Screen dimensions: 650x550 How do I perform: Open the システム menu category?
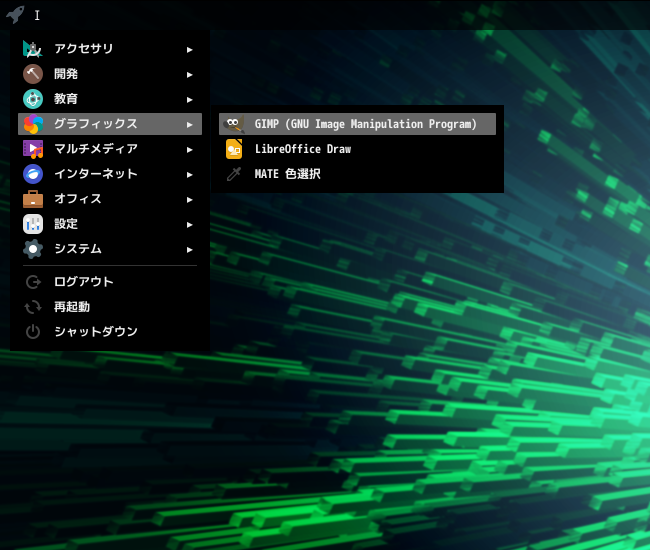(x=110, y=249)
